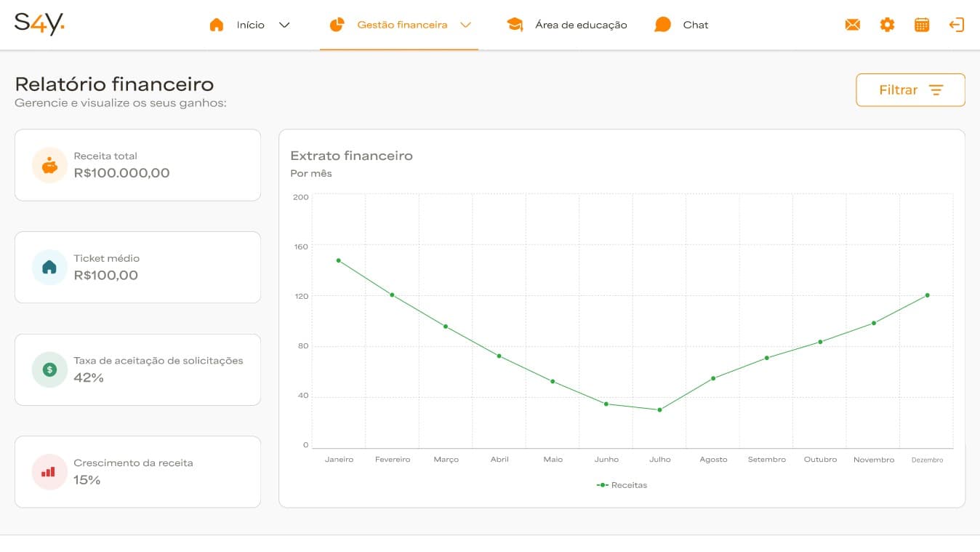The height and width of the screenshot is (552, 980).
Task: Click the Dezembro data point on chart
Action: coord(928,295)
